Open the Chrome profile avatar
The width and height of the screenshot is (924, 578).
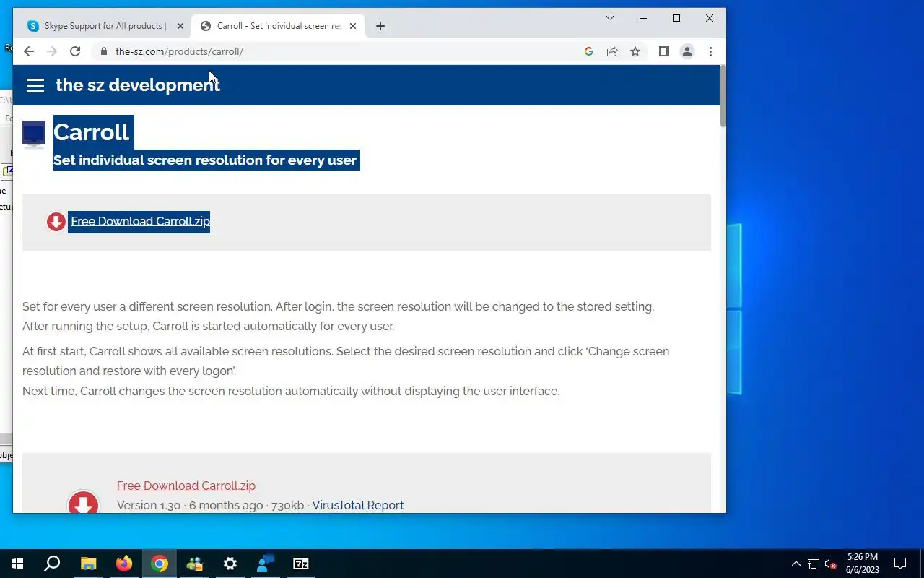[687, 51]
